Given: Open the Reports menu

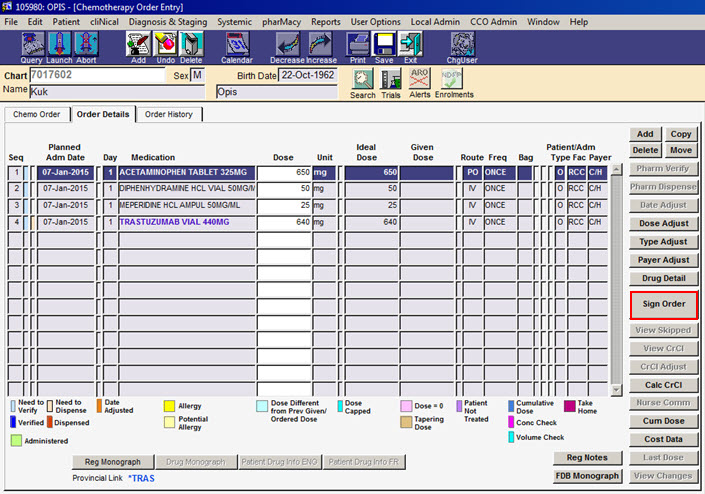Looking at the screenshot, I should 326,22.
